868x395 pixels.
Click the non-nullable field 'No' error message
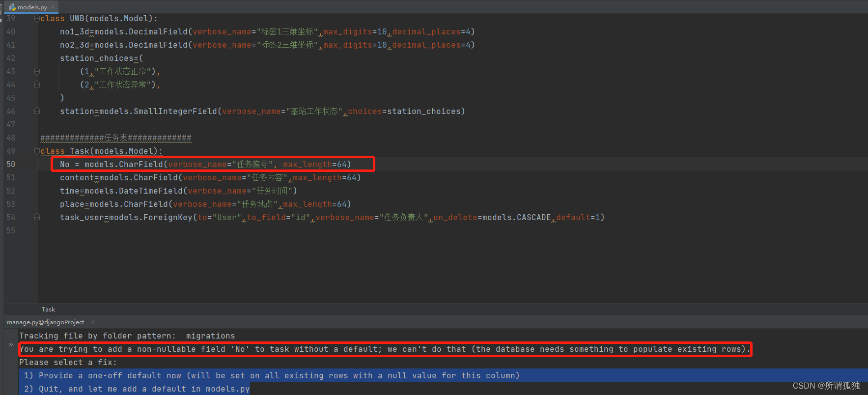[x=385, y=349]
